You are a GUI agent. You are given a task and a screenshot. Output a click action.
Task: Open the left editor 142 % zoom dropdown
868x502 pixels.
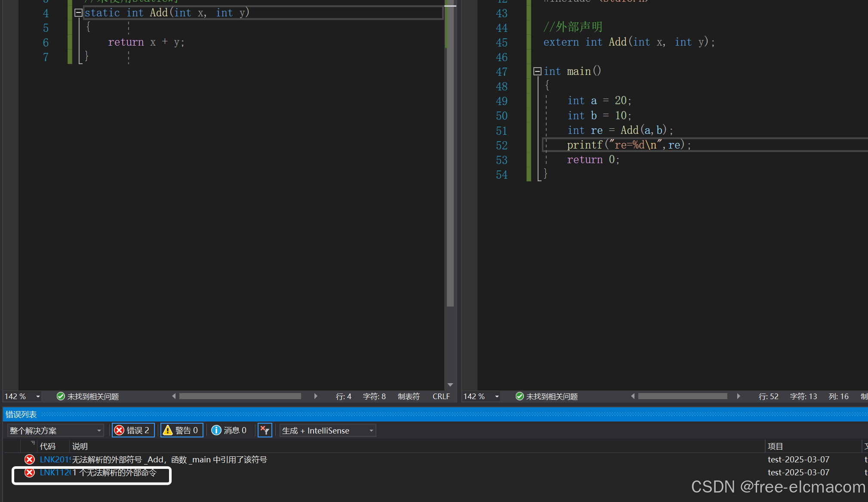click(x=38, y=396)
